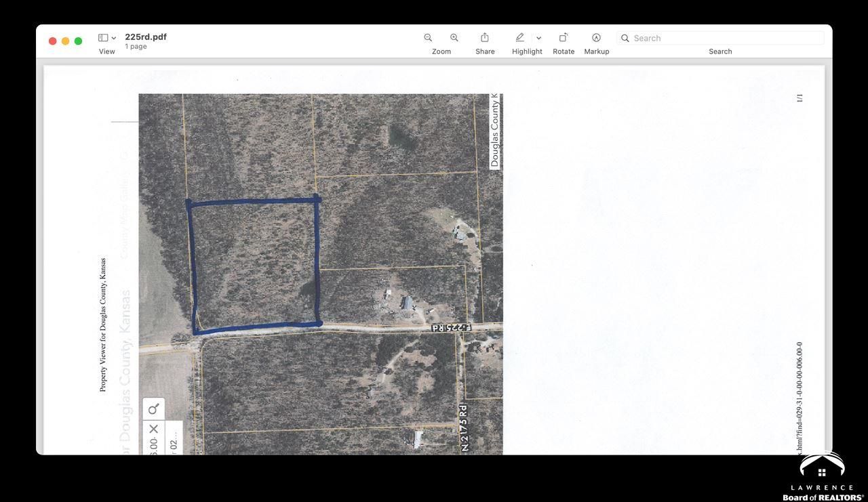The width and height of the screenshot is (868, 502).
Task: Click the X icon in the map popup
Action: [x=152, y=427]
